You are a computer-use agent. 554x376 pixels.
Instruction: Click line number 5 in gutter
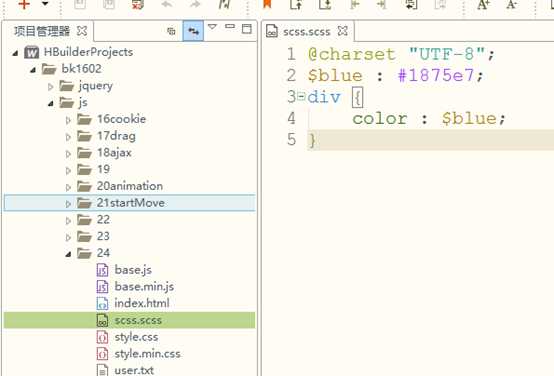coord(291,140)
